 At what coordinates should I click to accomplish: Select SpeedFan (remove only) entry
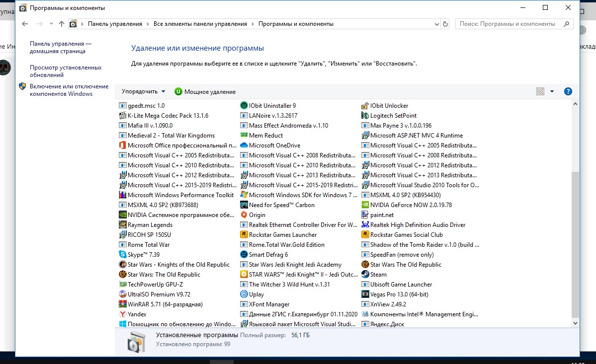[398, 255]
